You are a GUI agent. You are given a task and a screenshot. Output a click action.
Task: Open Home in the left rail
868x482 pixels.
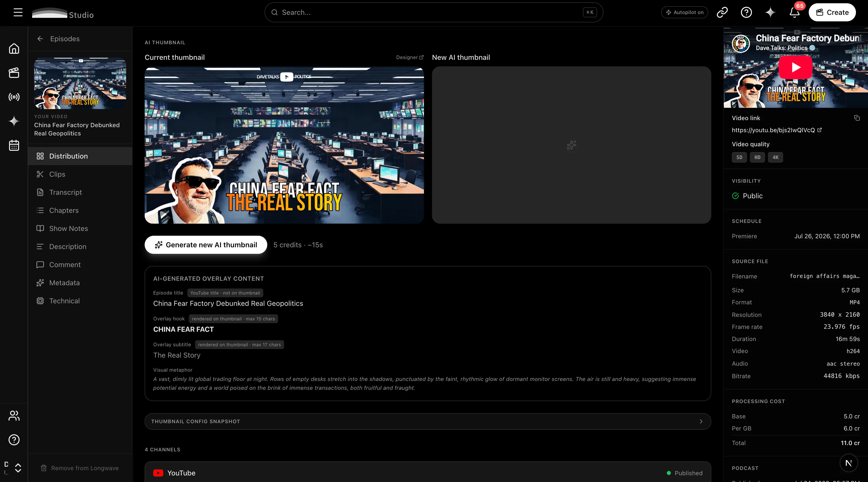(x=14, y=49)
